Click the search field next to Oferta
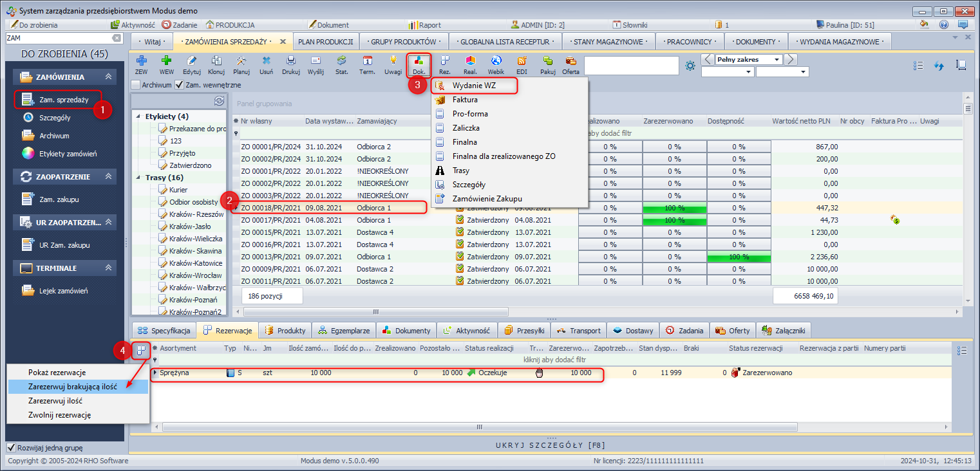 631,66
